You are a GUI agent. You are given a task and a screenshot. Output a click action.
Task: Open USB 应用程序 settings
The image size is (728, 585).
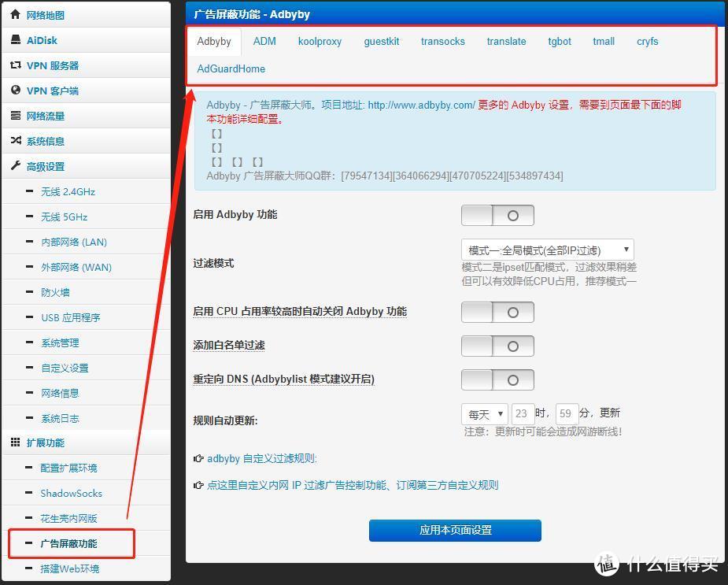pyautogui.click(x=71, y=318)
